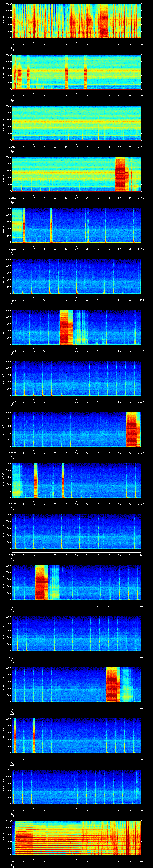Click the narrow burst at 18s in the 19:26 spectrogram
The width and height of the screenshot is (153, 868).
pos(51,225)
